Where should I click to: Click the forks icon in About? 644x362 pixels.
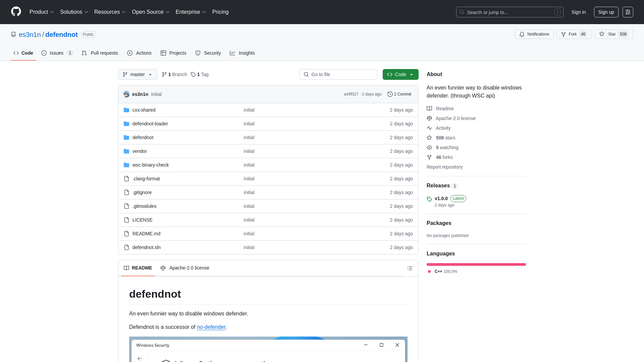coord(429,157)
